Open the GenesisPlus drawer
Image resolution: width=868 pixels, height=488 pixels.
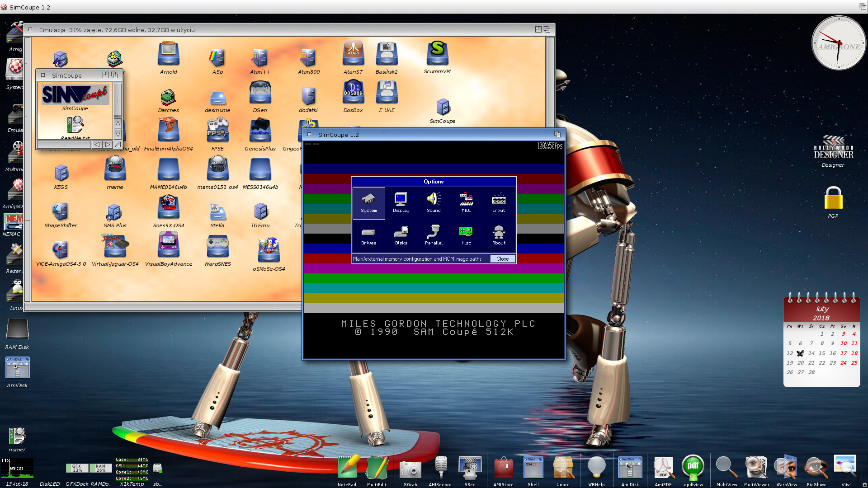coord(260,134)
